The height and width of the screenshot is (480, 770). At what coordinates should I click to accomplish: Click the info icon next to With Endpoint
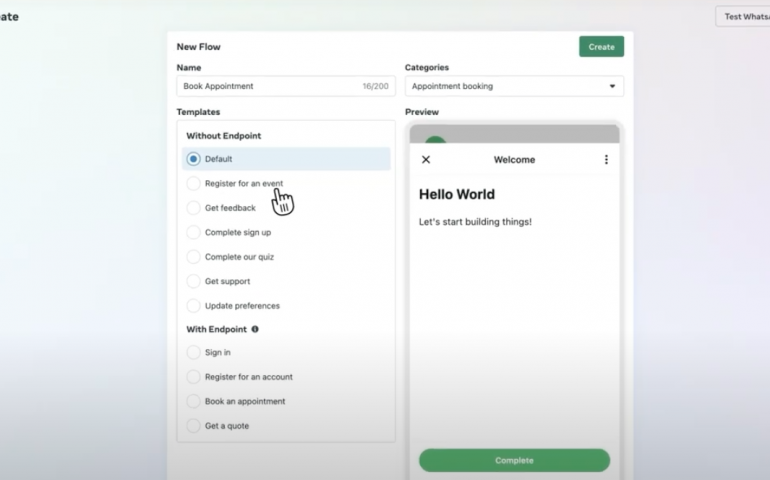[x=255, y=329]
